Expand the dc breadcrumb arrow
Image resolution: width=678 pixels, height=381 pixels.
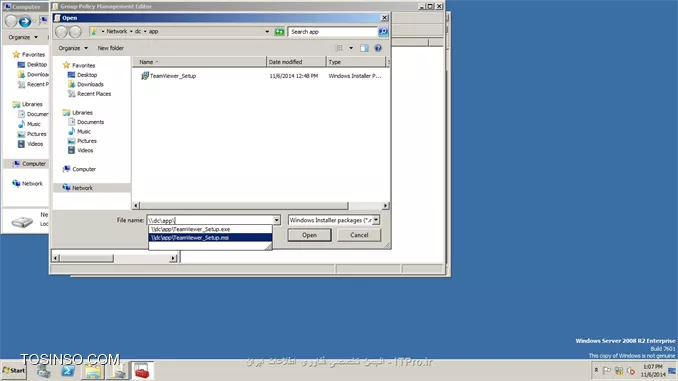[x=145, y=32]
